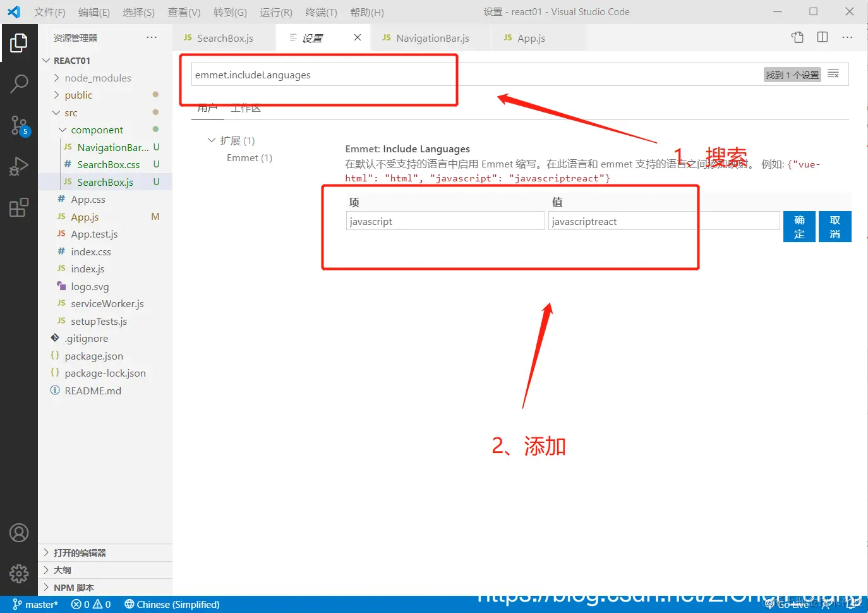The width and height of the screenshot is (868, 613).
Task: Open README.md in the explorer
Action: pos(105,391)
